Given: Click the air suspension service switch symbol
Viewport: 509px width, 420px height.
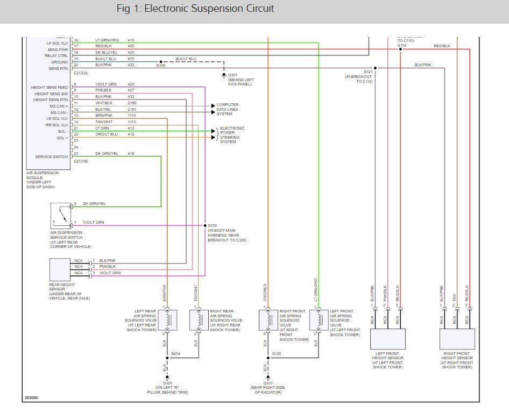Looking at the screenshot, I should [61, 216].
